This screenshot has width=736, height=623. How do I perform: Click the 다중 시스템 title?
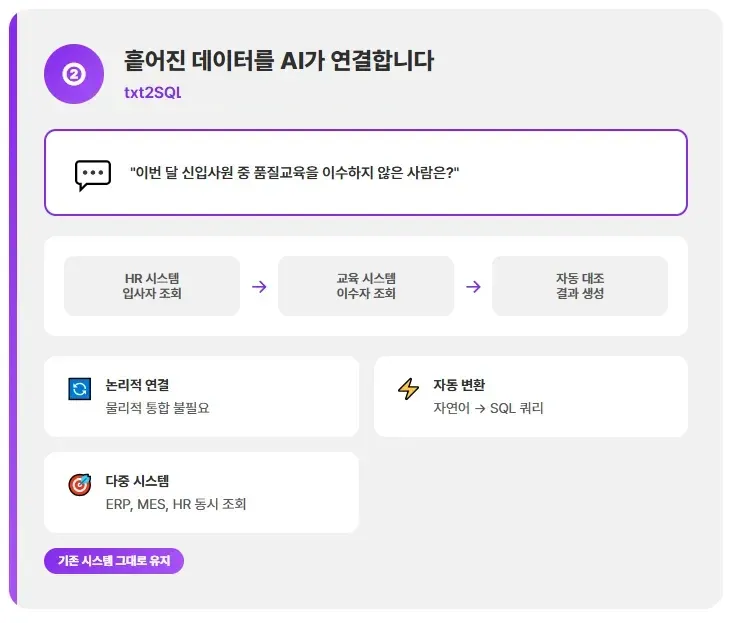[x=137, y=481]
